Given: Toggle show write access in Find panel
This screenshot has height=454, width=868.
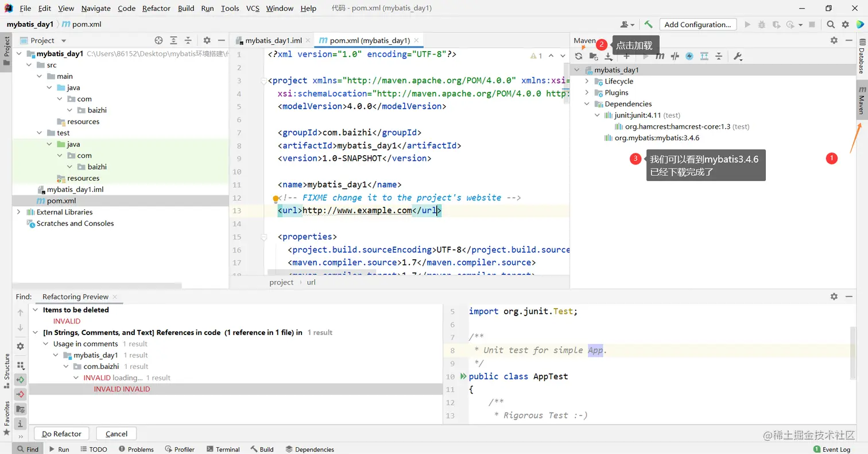Looking at the screenshot, I should (x=20, y=394).
